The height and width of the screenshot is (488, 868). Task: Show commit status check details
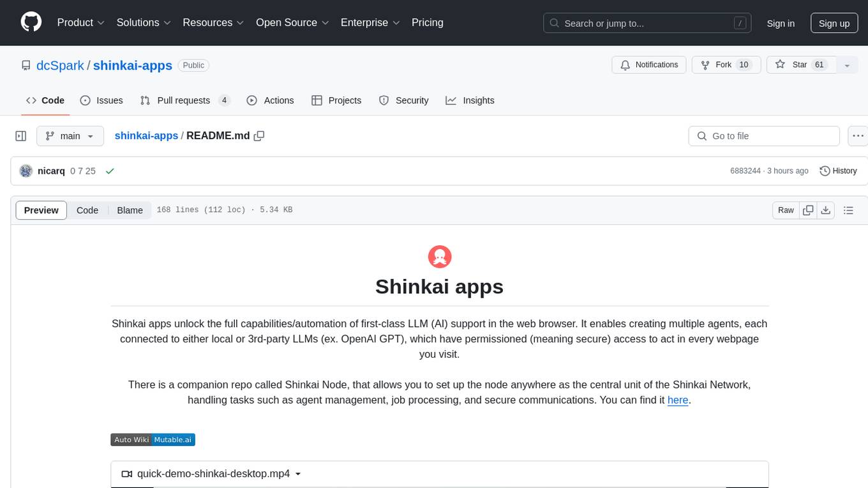110,171
